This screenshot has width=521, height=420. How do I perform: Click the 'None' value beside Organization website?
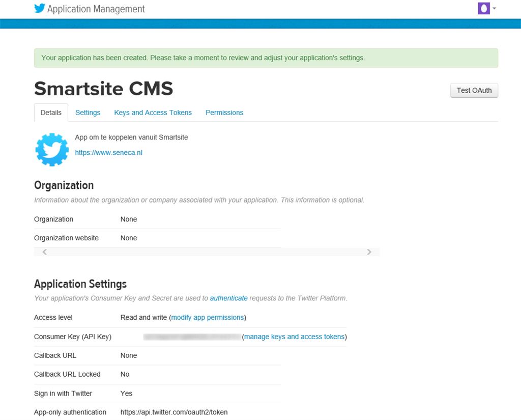click(129, 238)
